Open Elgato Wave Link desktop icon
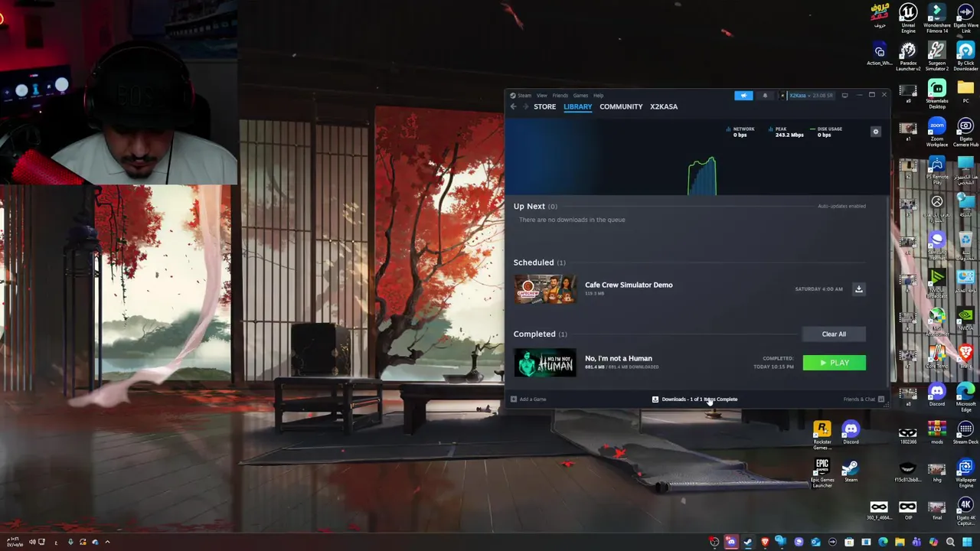This screenshot has width=980, height=551. 965,18
